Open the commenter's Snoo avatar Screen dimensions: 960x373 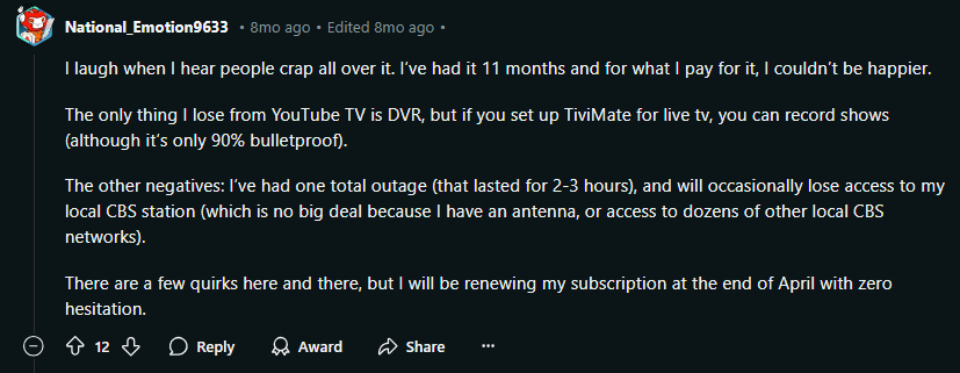point(31,26)
